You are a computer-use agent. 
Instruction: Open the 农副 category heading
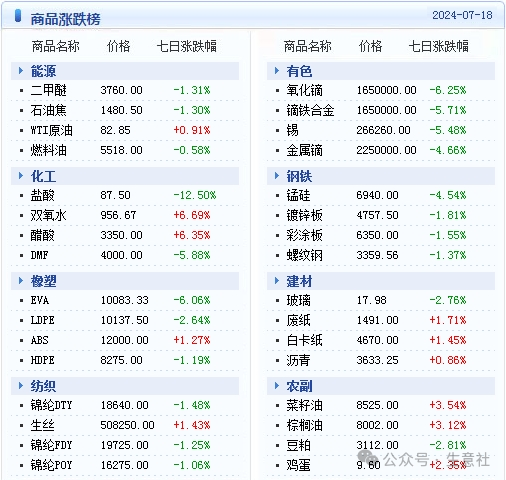pos(299,386)
